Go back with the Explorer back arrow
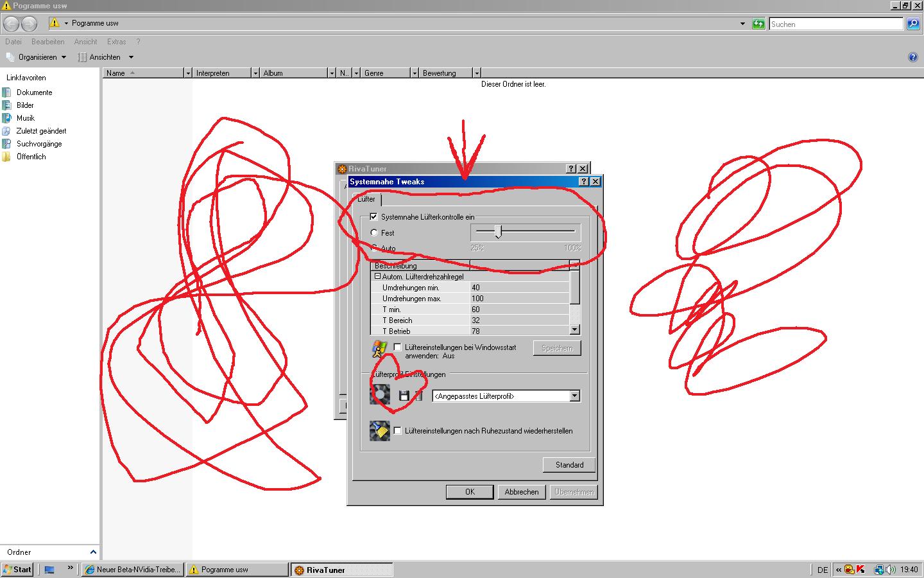The image size is (924, 578). click(x=11, y=24)
